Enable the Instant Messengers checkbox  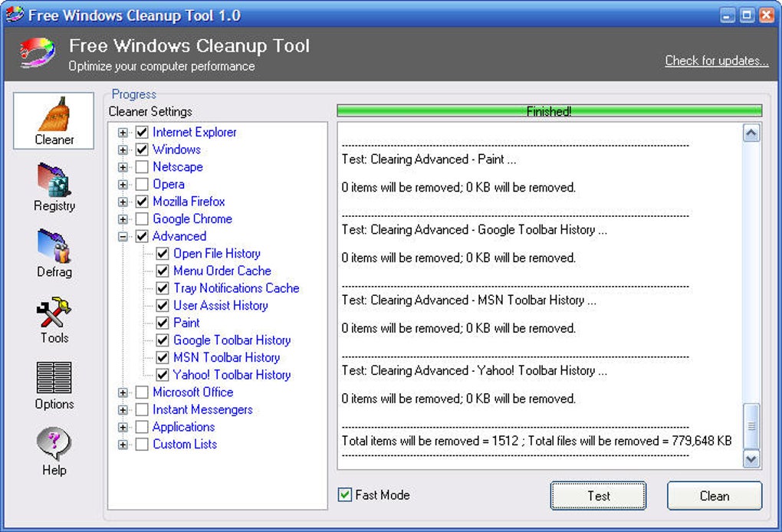(142, 410)
